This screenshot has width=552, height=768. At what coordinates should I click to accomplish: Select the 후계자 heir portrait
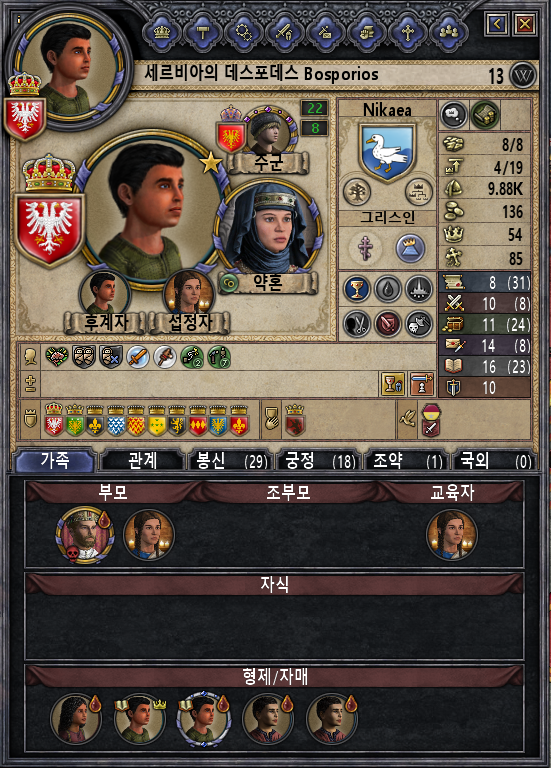click(104, 294)
